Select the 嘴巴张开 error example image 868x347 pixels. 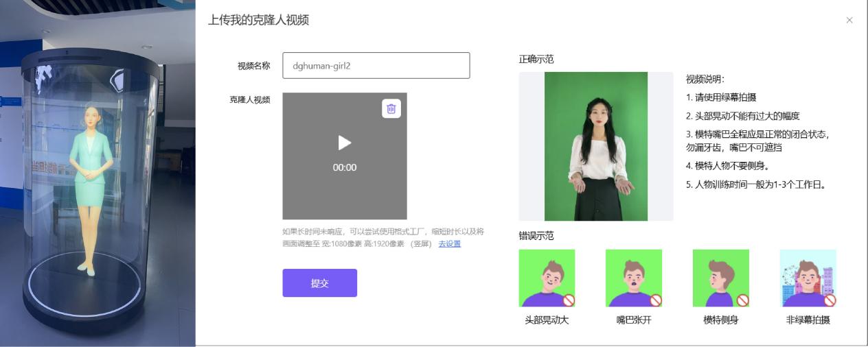pos(633,278)
